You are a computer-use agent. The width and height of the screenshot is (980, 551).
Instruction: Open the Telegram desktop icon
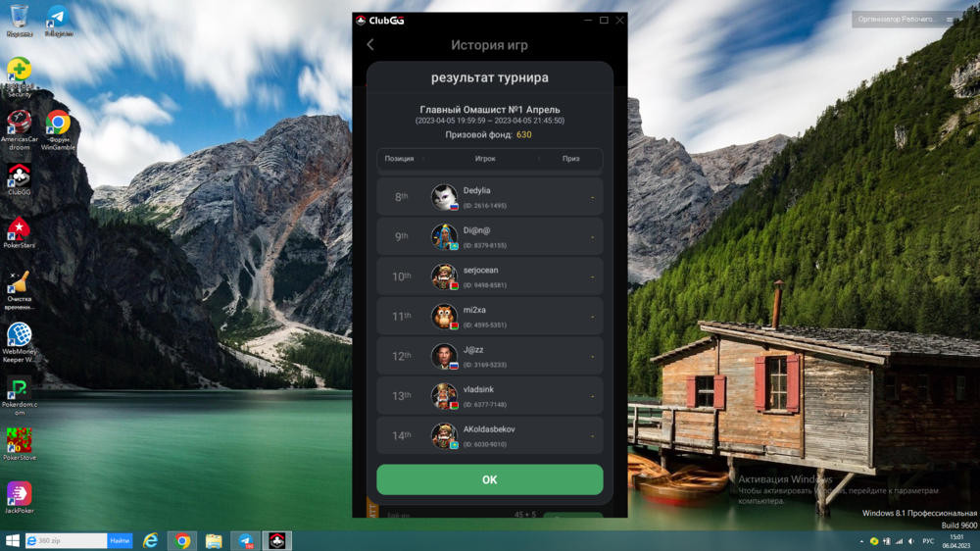pyautogui.click(x=58, y=19)
